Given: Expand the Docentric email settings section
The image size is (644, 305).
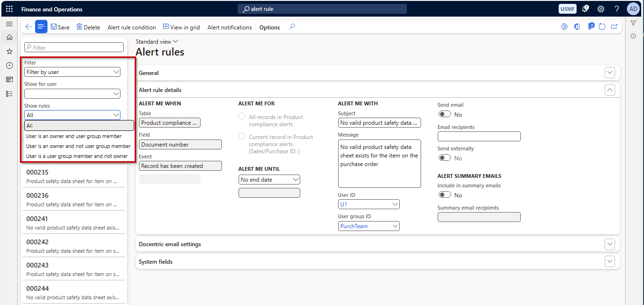Looking at the screenshot, I should tap(610, 244).
